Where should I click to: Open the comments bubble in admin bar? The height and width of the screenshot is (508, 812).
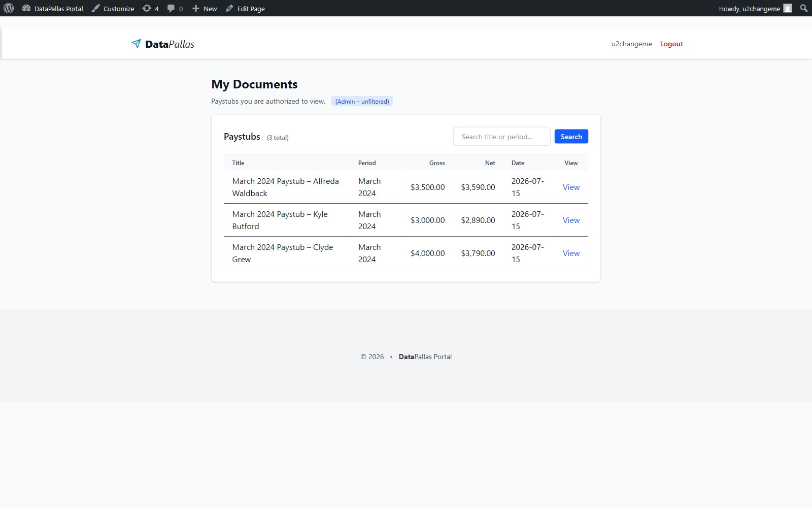pos(175,8)
